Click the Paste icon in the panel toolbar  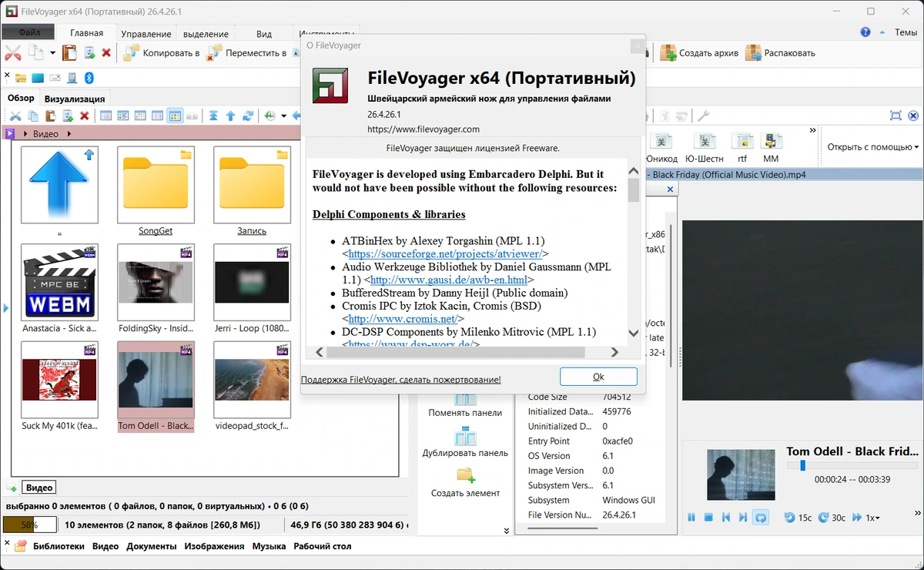click(x=50, y=116)
